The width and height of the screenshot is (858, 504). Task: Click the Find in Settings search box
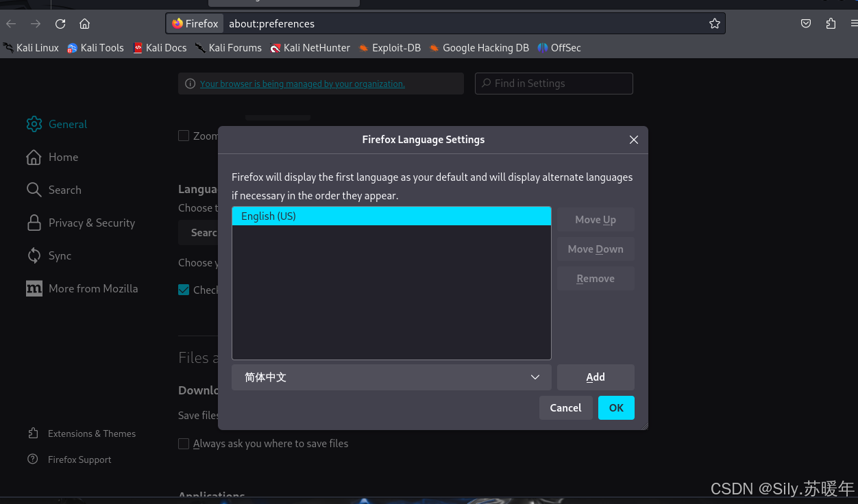pos(554,84)
